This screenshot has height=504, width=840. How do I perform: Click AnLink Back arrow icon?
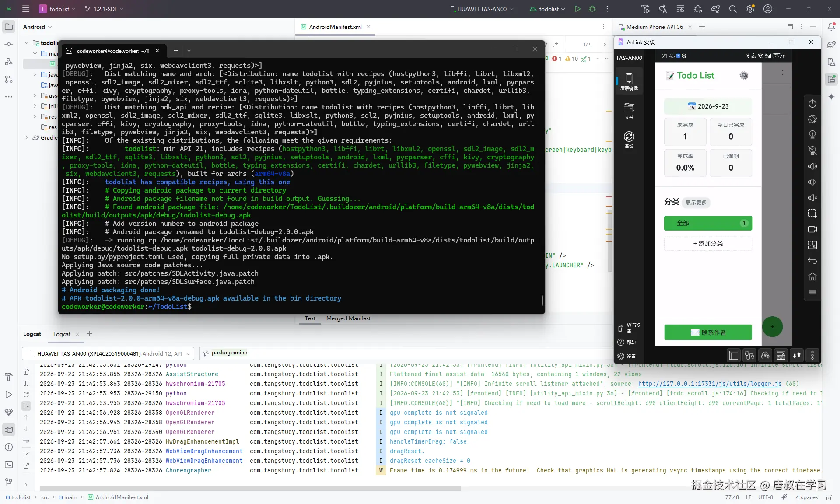coord(812,261)
